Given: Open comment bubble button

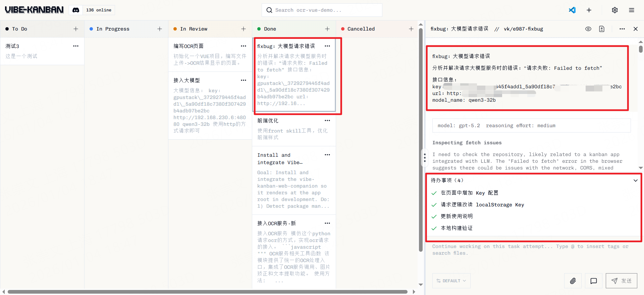Looking at the screenshot, I should coord(594,281).
